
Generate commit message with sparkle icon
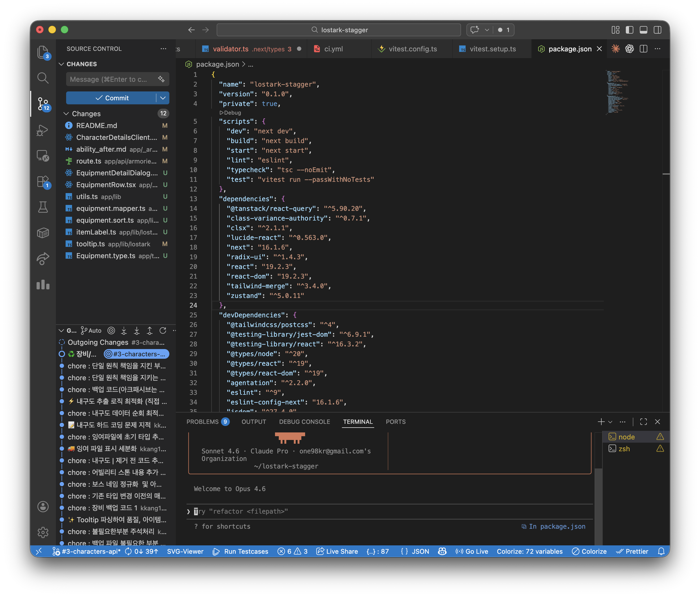coord(161,79)
